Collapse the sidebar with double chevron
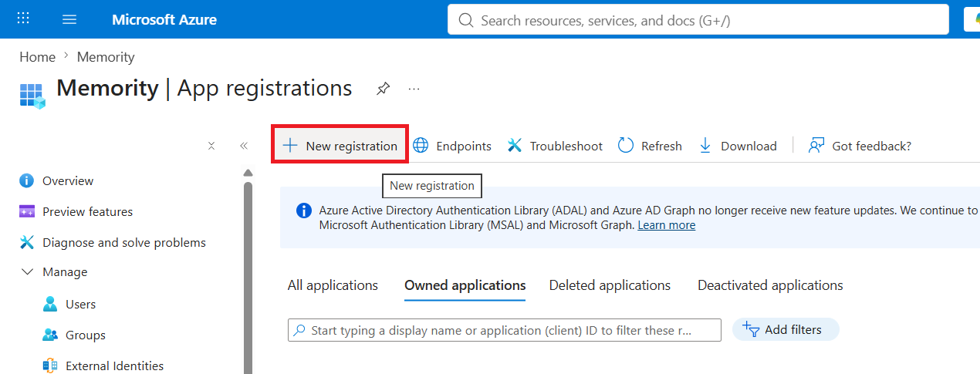The image size is (980, 374). pos(244,145)
